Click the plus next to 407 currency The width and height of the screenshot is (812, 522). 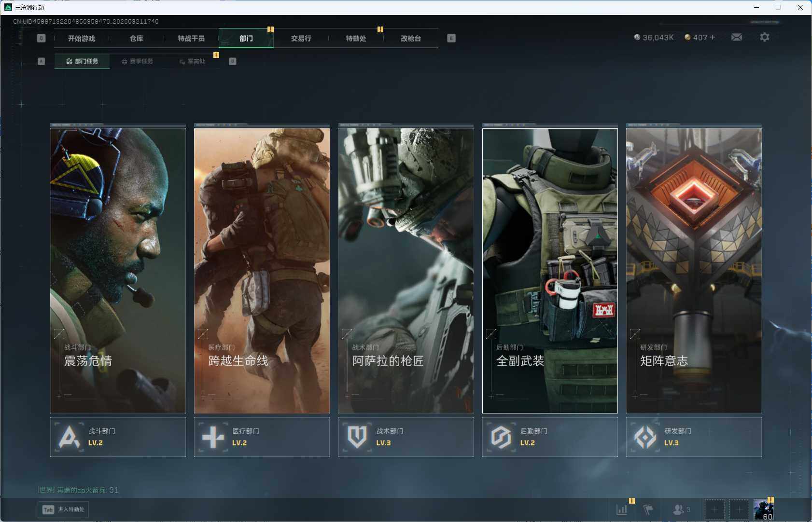(x=713, y=37)
